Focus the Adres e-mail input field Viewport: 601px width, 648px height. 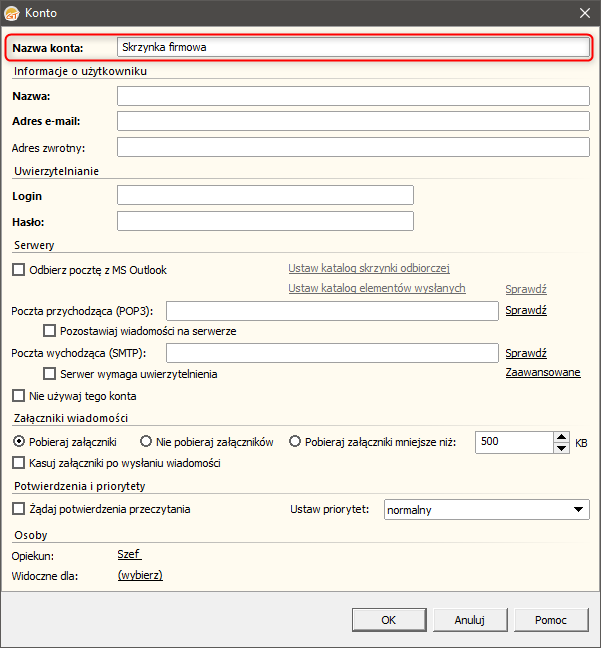pos(353,121)
